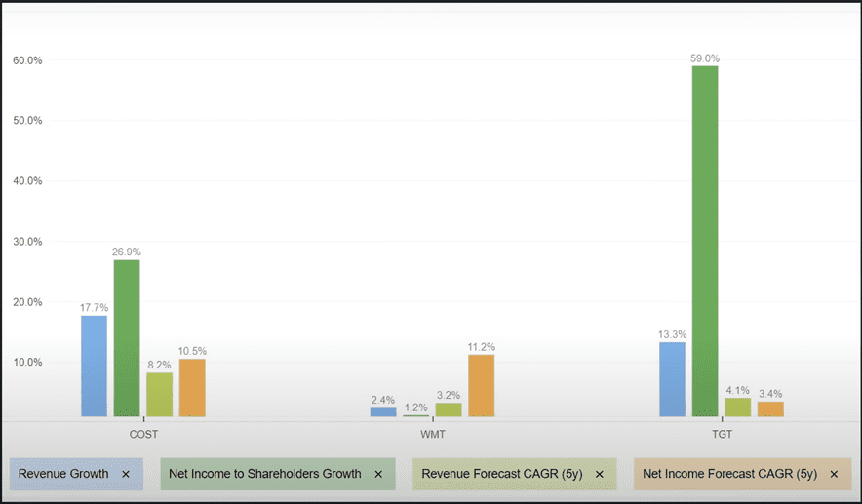Click the Revenue Growth legend label
Image resolution: width=862 pixels, height=504 pixels.
click(63, 474)
